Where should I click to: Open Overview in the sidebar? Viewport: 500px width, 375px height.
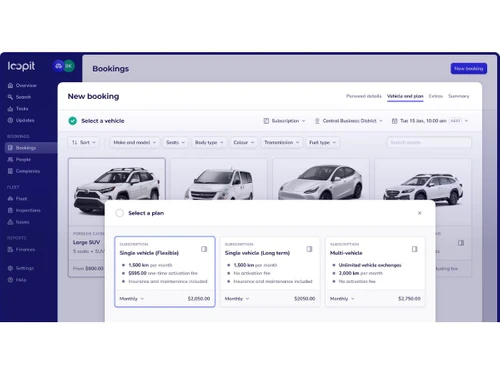(x=22, y=85)
